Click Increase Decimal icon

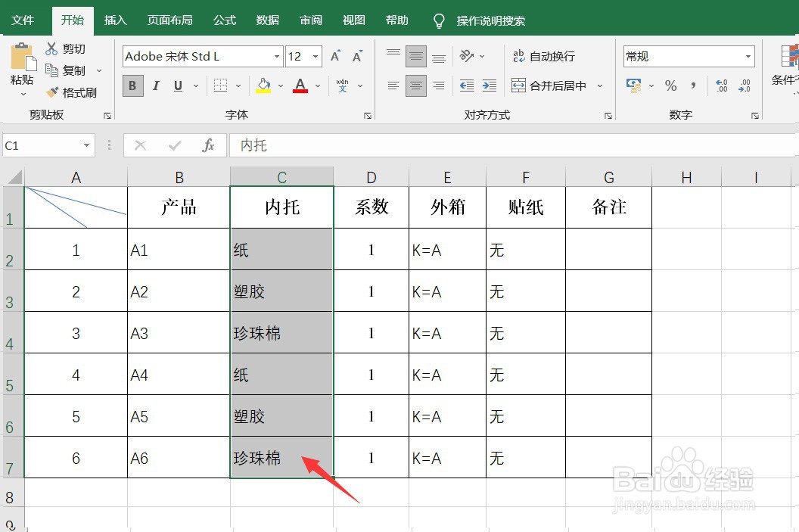pos(722,86)
